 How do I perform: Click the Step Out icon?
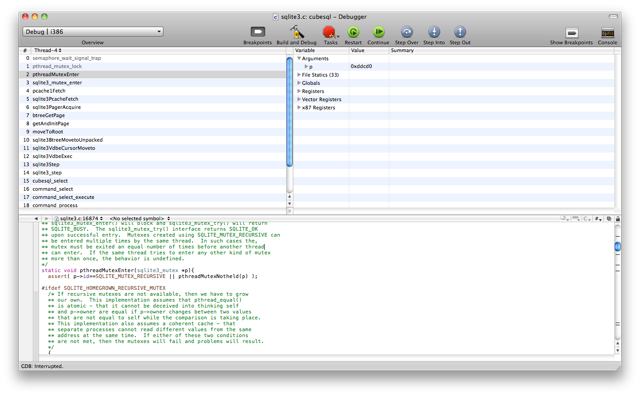point(460,32)
